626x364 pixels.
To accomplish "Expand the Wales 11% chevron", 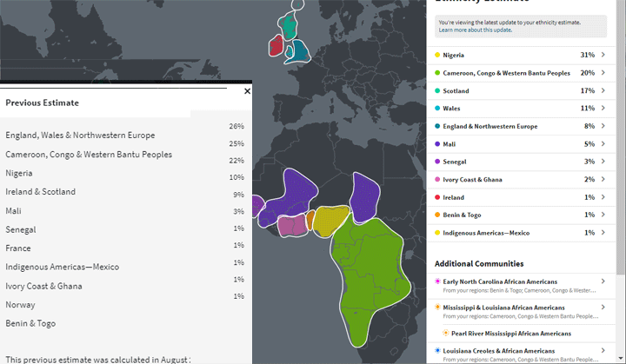I will 603,109.
